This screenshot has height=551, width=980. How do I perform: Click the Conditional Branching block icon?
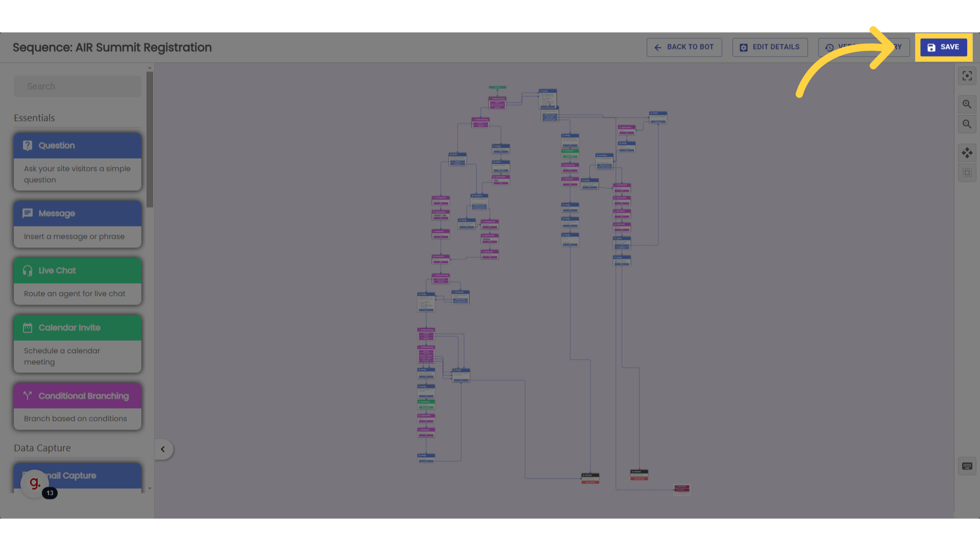point(28,395)
